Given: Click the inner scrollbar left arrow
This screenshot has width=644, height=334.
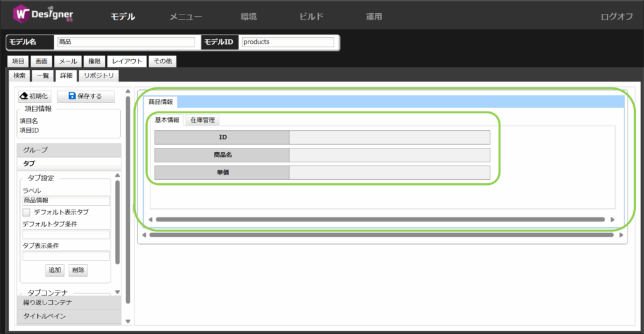Looking at the screenshot, I should click(150, 220).
